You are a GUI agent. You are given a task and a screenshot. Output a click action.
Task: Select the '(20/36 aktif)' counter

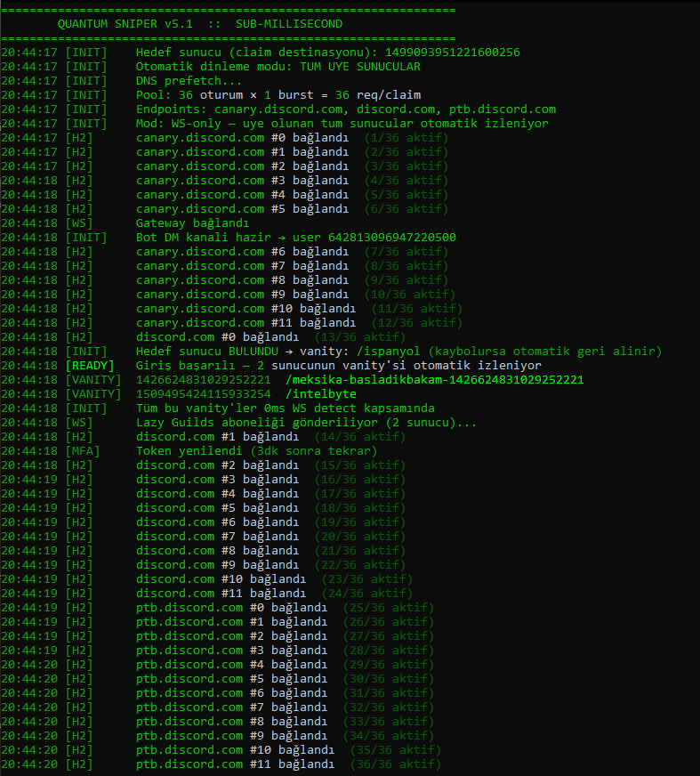[x=359, y=537]
